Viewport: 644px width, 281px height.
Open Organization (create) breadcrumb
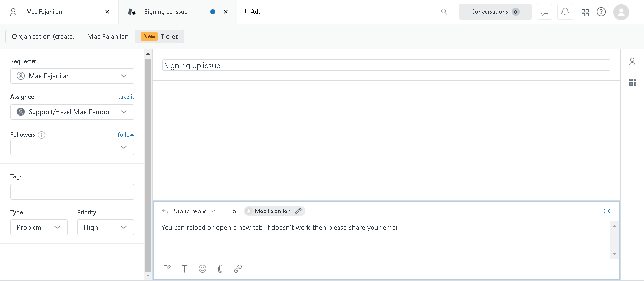pos(43,36)
